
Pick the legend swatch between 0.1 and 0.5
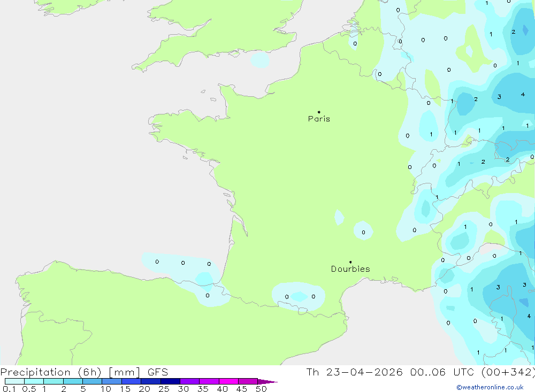(x=14, y=381)
